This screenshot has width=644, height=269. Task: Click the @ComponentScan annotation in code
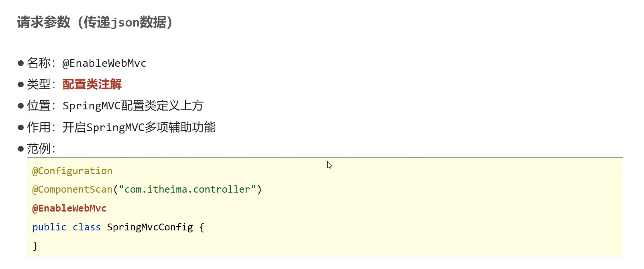(x=72, y=189)
